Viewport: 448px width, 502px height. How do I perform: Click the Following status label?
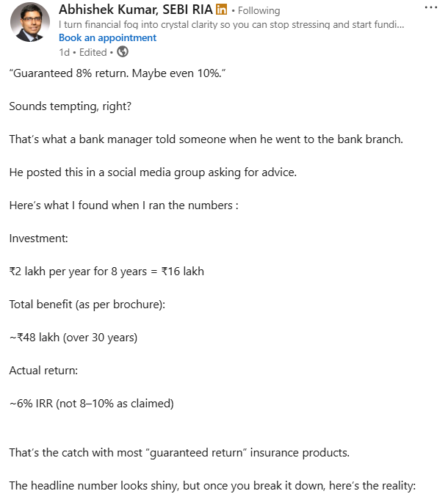pyautogui.click(x=259, y=10)
